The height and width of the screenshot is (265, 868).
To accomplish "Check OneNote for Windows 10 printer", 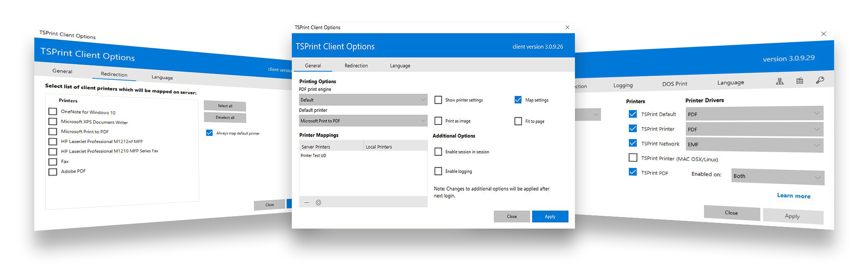I will coord(52,111).
